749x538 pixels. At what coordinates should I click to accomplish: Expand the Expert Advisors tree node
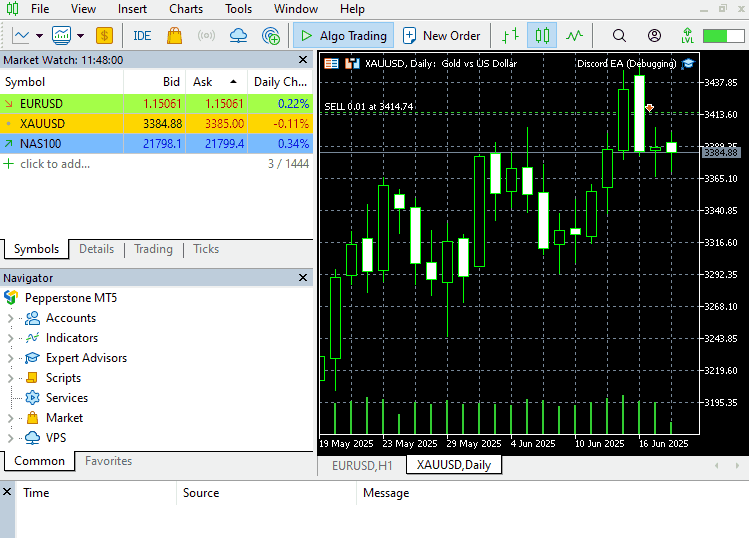click(11, 358)
